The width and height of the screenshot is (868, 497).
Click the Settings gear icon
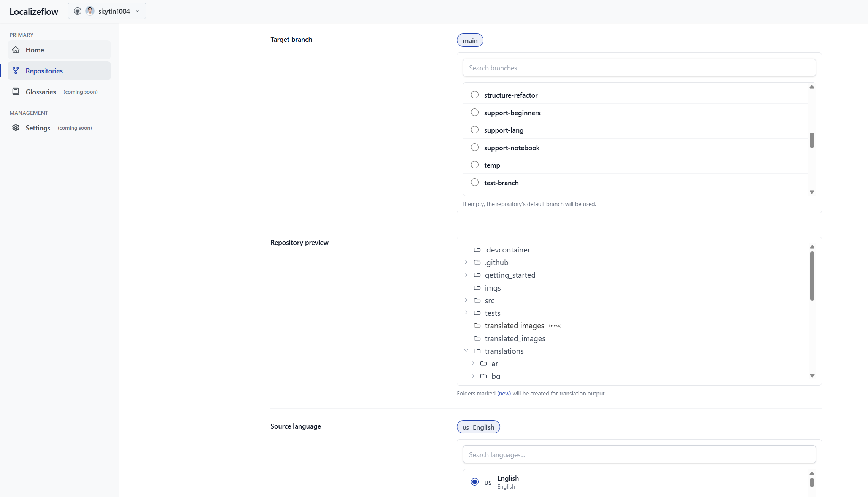(16, 128)
